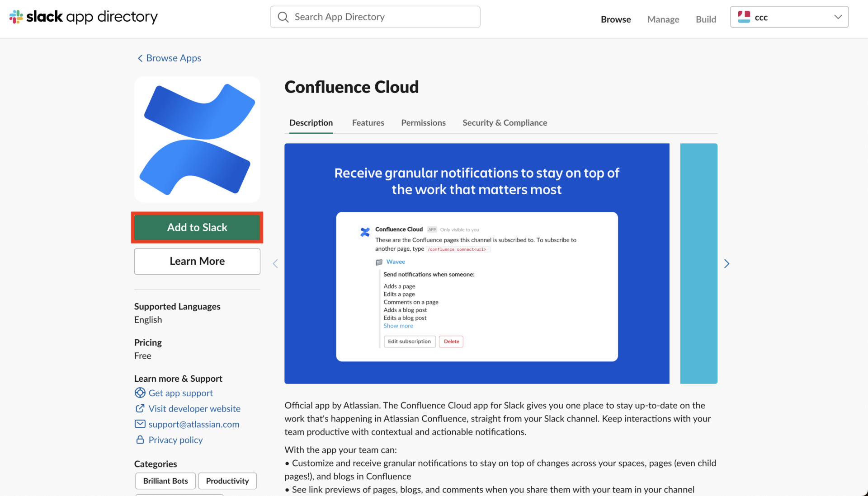Open the Permissions tab

(x=423, y=123)
